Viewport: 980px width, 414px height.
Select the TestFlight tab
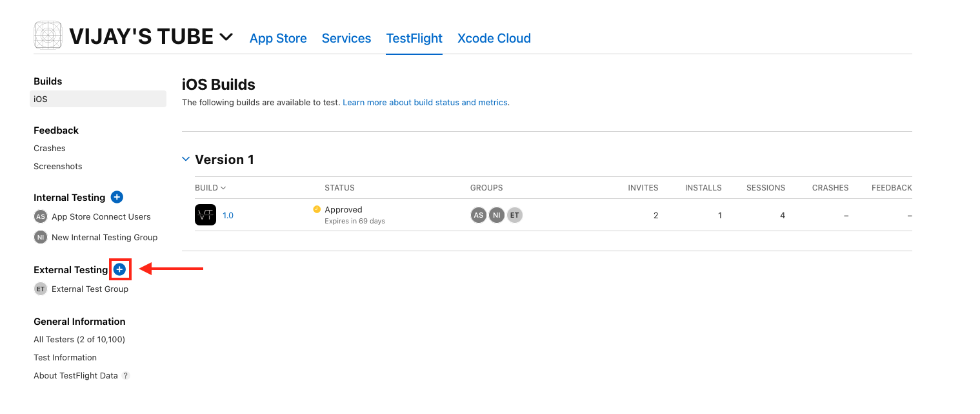click(x=414, y=38)
